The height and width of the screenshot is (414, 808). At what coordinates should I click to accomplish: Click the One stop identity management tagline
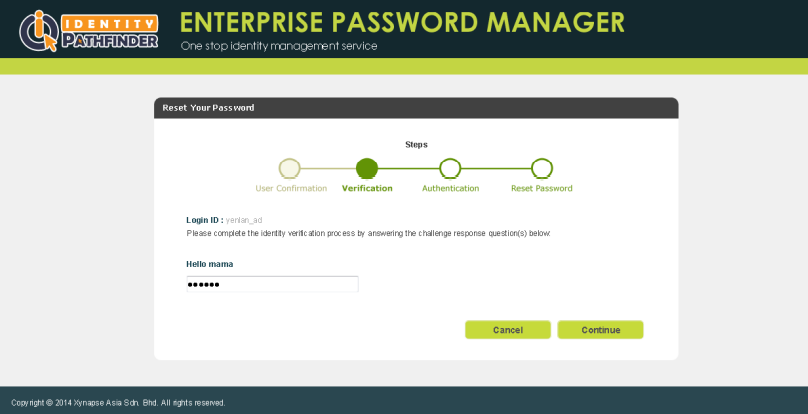pyautogui.click(x=279, y=46)
